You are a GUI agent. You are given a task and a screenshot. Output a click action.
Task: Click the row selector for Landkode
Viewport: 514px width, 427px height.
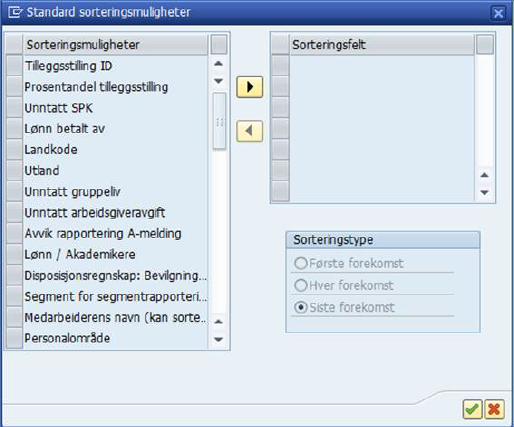tap(14, 150)
